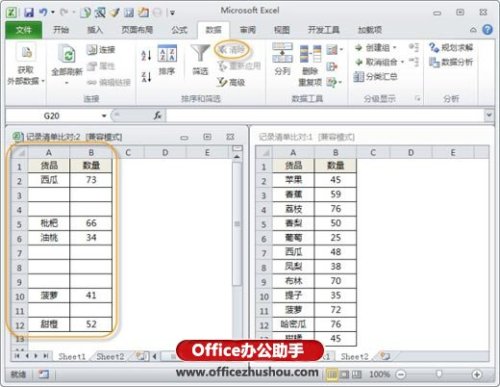Open Customize Quick Access Toolbar dropdown
Image resolution: width=500 pixels, height=387 pixels.
coord(172,13)
